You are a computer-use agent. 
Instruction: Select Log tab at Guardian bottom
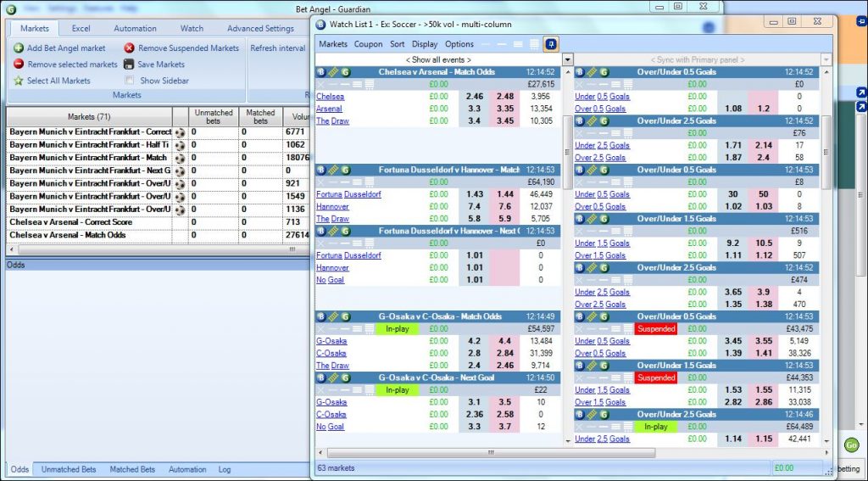[224, 469]
